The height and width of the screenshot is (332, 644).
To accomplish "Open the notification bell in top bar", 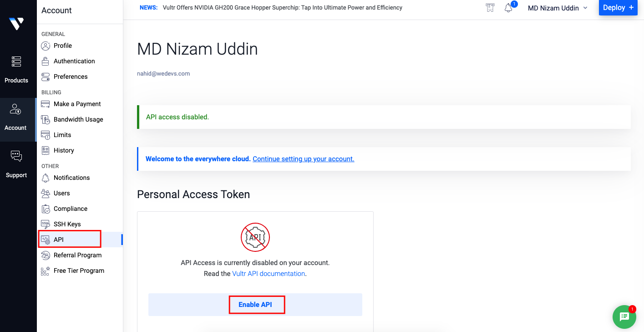I will pyautogui.click(x=509, y=8).
